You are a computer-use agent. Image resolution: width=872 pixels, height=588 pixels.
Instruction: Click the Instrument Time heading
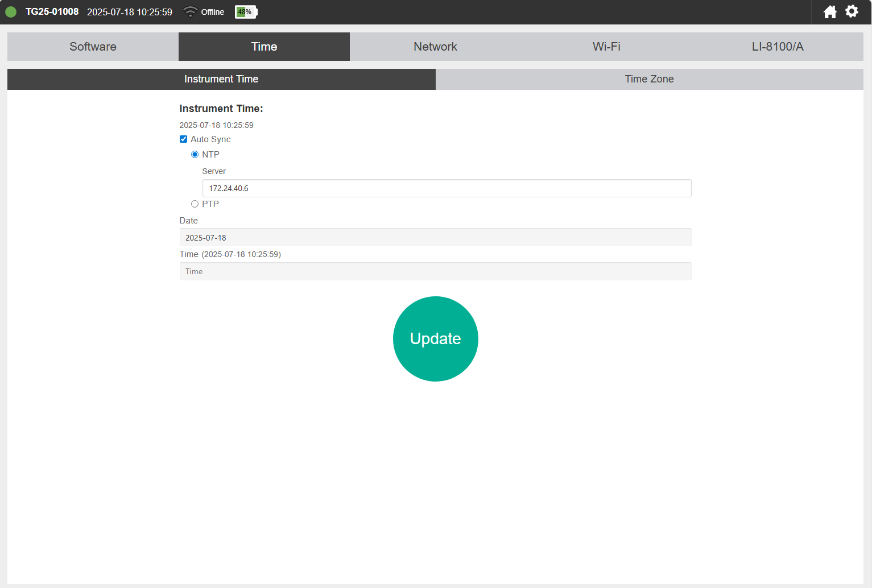click(x=221, y=109)
